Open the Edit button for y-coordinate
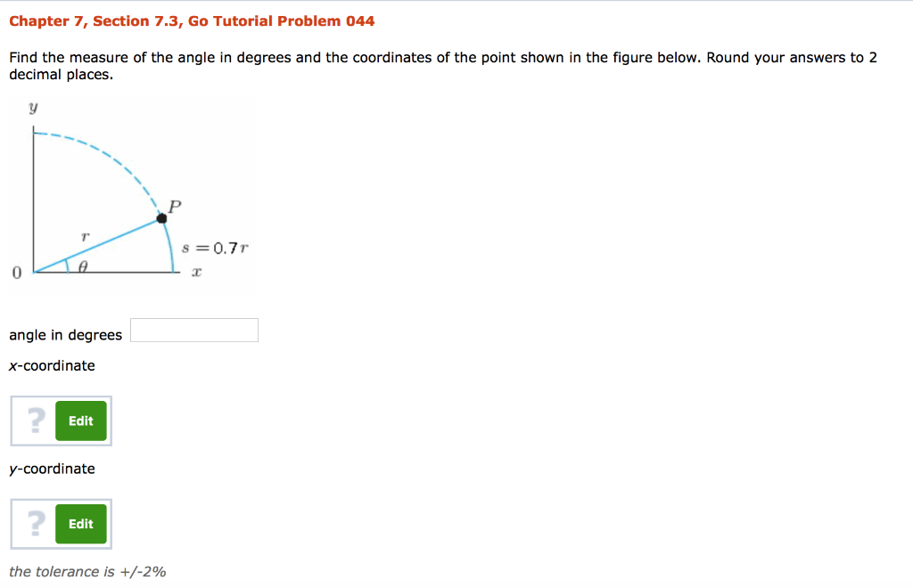Image resolution: width=913 pixels, height=588 pixels. coord(80,524)
